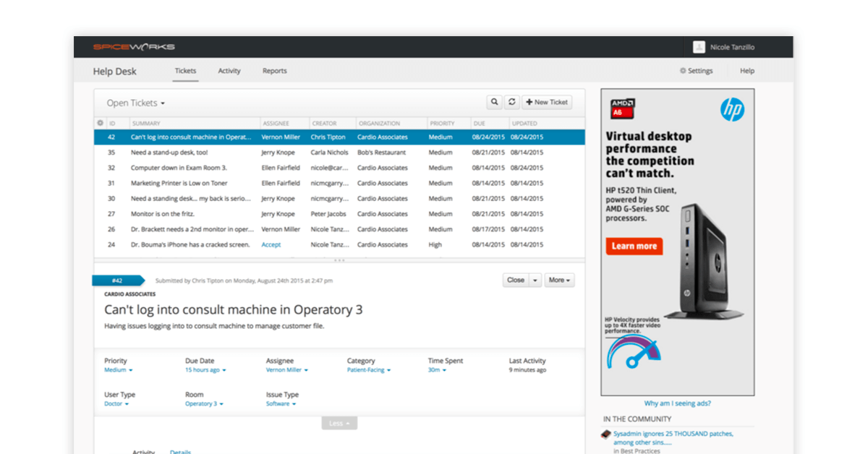This screenshot has height=454, width=868.
Task: Open the community post book icon
Action: [x=606, y=434]
